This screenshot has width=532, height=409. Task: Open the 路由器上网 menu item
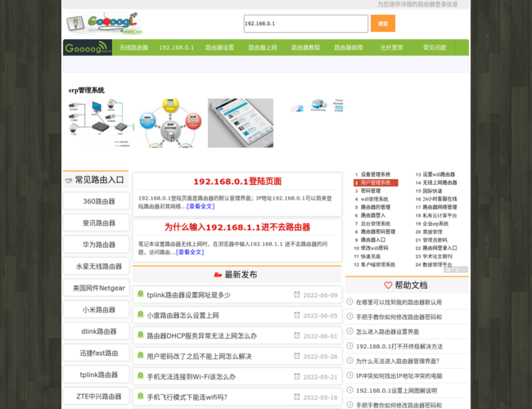(262, 47)
